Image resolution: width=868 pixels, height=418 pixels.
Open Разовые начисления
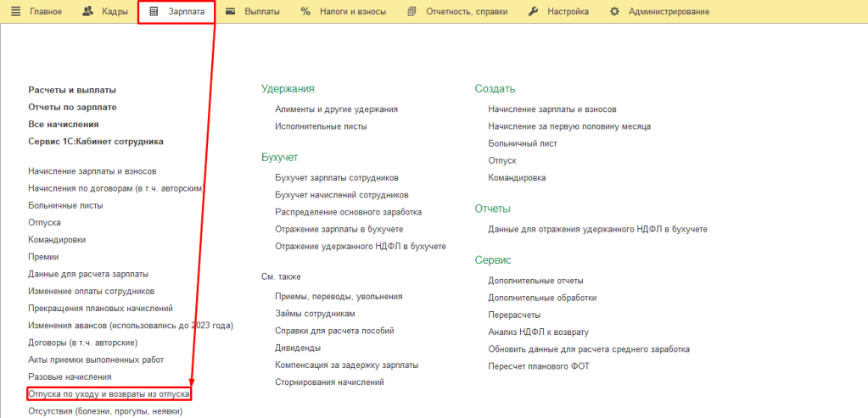[70, 377]
